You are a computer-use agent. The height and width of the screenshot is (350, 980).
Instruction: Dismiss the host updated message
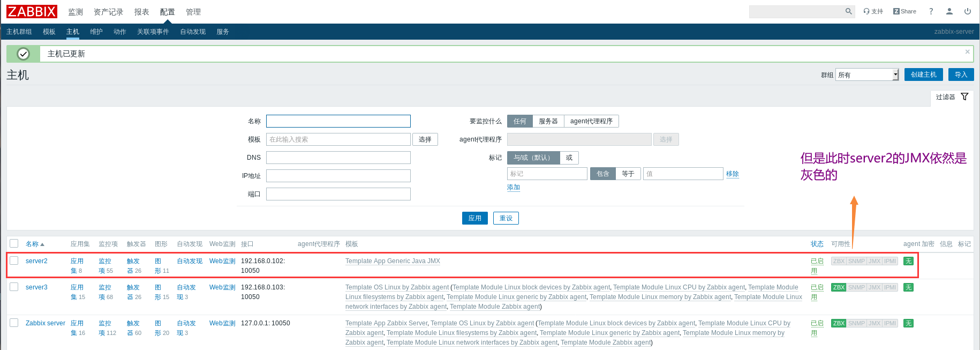[x=967, y=52]
